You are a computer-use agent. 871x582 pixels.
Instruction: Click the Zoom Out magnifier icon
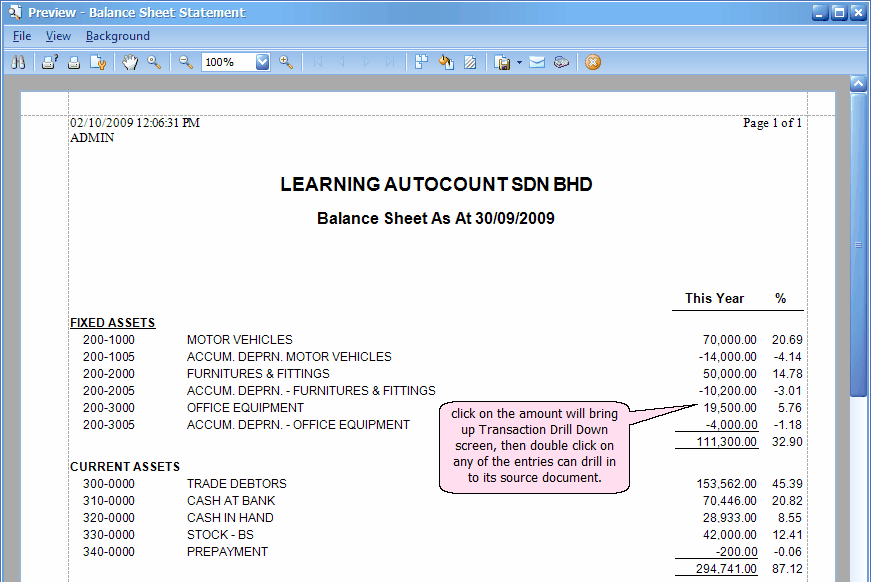point(186,62)
